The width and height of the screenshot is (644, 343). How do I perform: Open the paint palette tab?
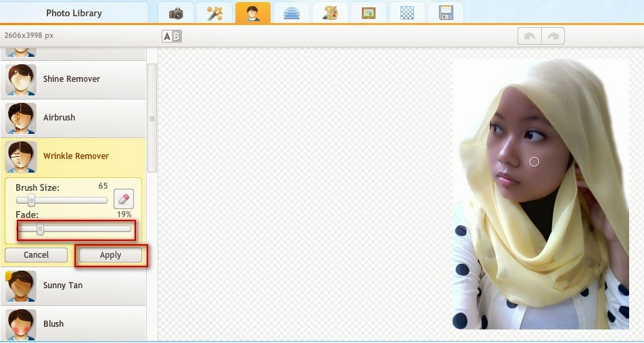pyautogui.click(x=330, y=13)
